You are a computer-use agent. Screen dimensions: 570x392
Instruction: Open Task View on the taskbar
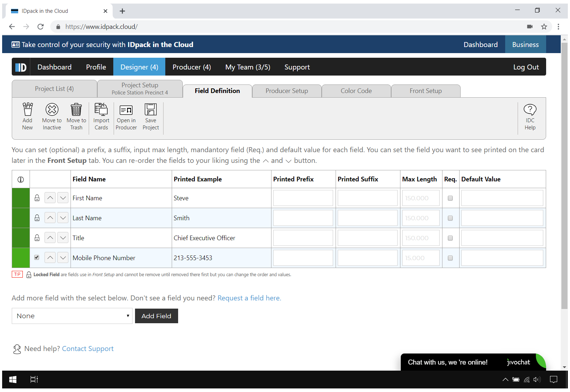(x=34, y=380)
